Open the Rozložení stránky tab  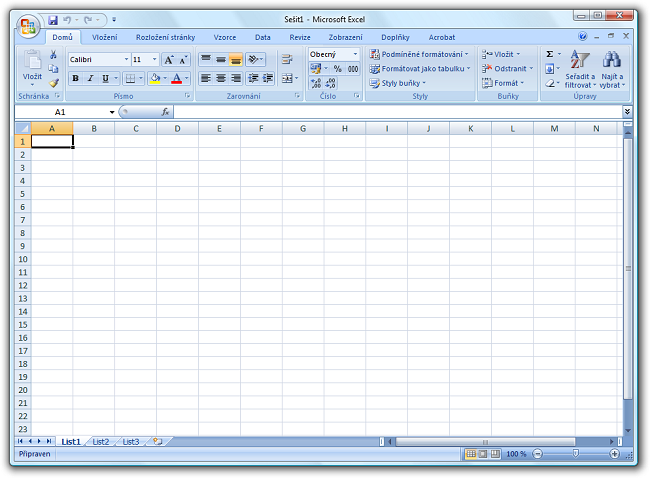165,37
